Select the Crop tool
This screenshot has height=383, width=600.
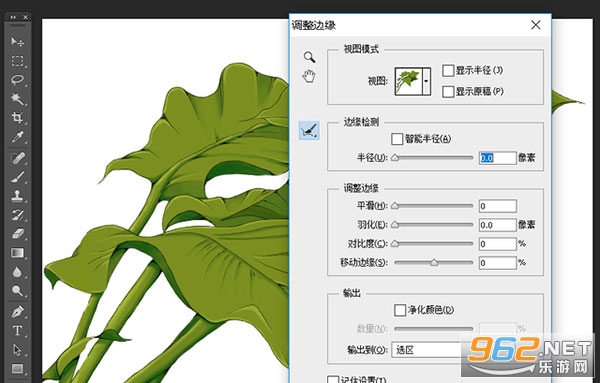(x=17, y=117)
